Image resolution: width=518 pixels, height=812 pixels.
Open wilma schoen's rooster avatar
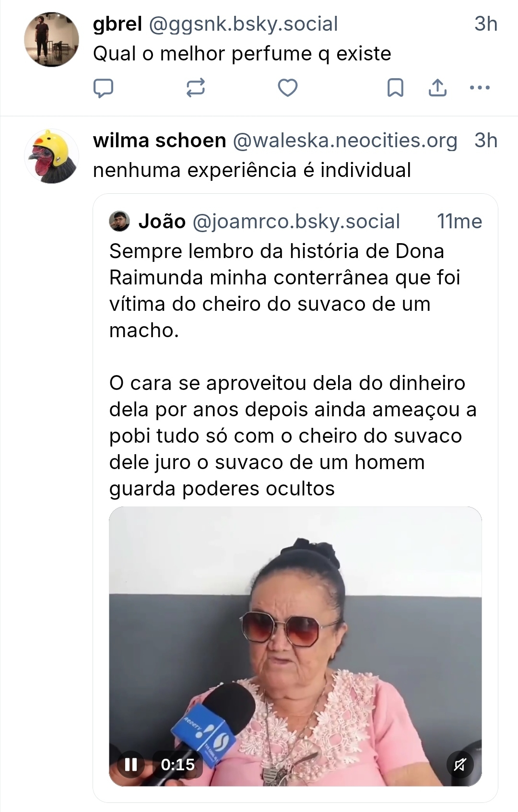click(51, 156)
